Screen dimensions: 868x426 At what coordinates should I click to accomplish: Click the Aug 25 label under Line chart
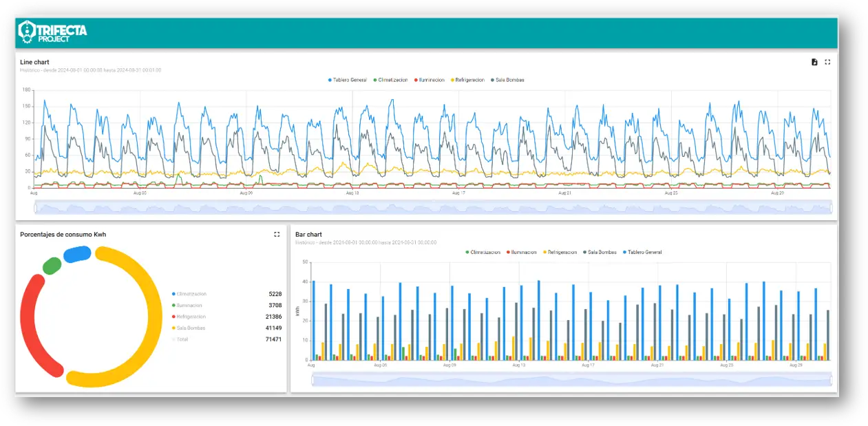671,193
